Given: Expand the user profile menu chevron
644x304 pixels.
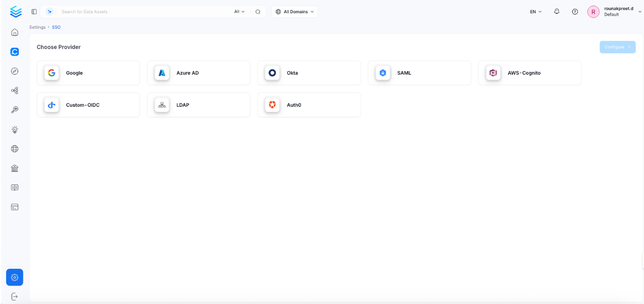Looking at the screenshot, I should tap(640, 12).
